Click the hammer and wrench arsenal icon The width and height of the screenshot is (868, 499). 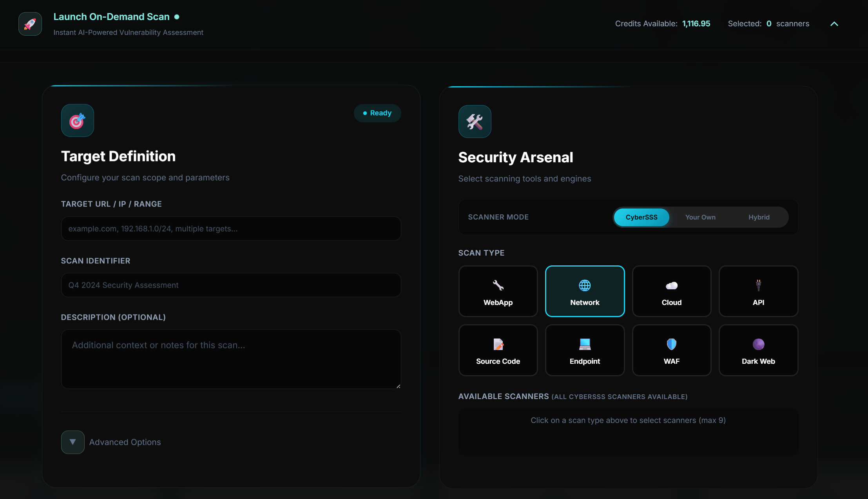click(x=475, y=122)
